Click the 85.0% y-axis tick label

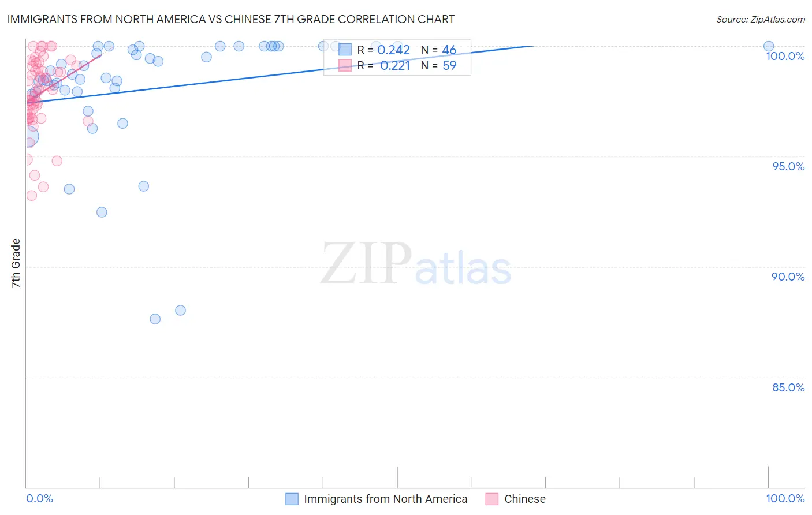(x=788, y=387)
